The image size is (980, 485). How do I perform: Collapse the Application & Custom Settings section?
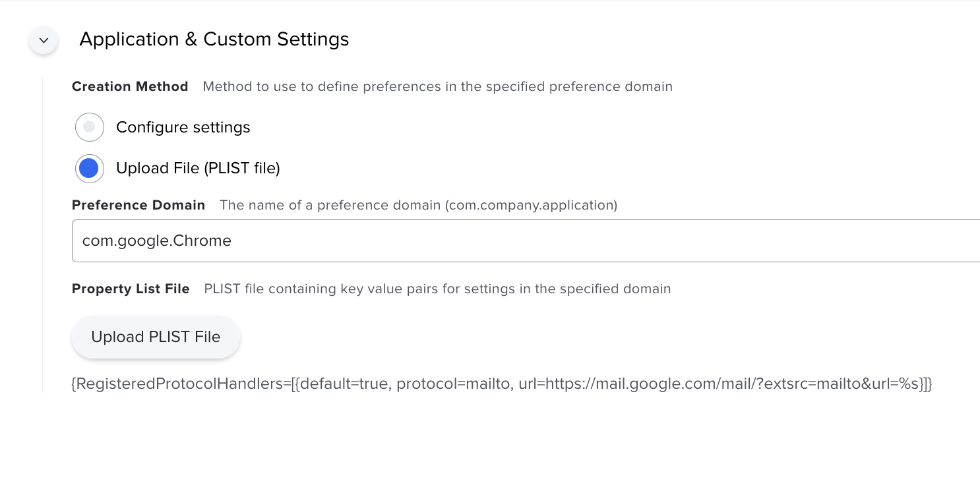(44, 40)
